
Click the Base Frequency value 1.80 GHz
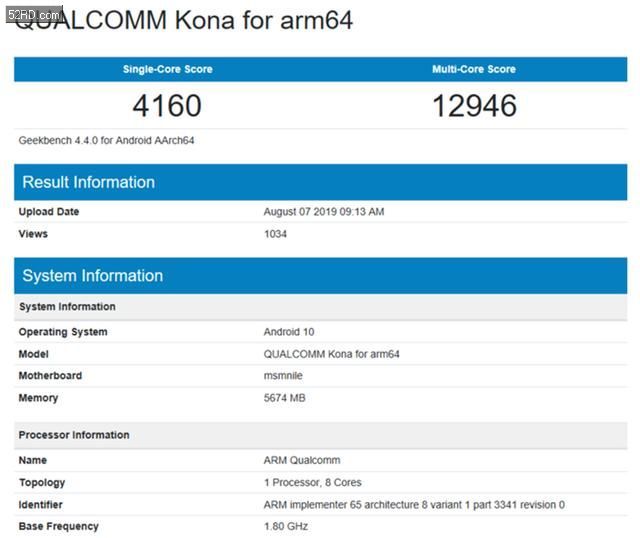point(285,526)
